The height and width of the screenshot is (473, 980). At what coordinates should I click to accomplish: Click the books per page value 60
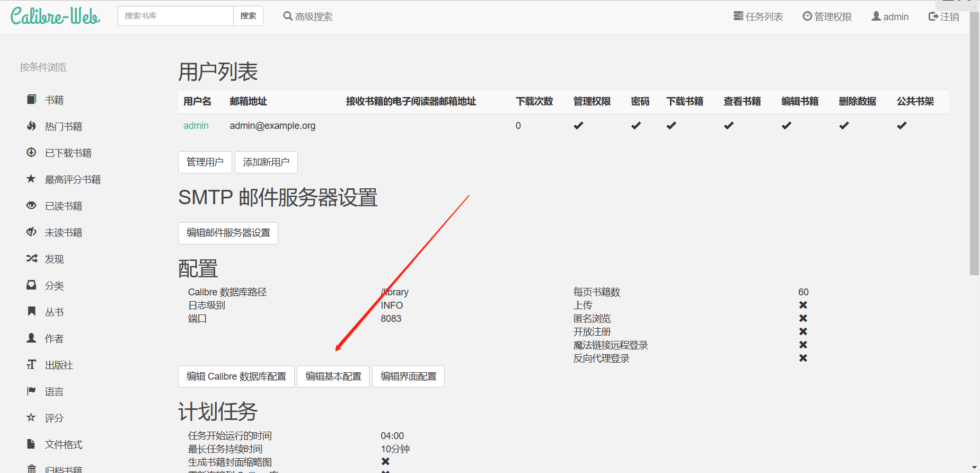point(804,292)
